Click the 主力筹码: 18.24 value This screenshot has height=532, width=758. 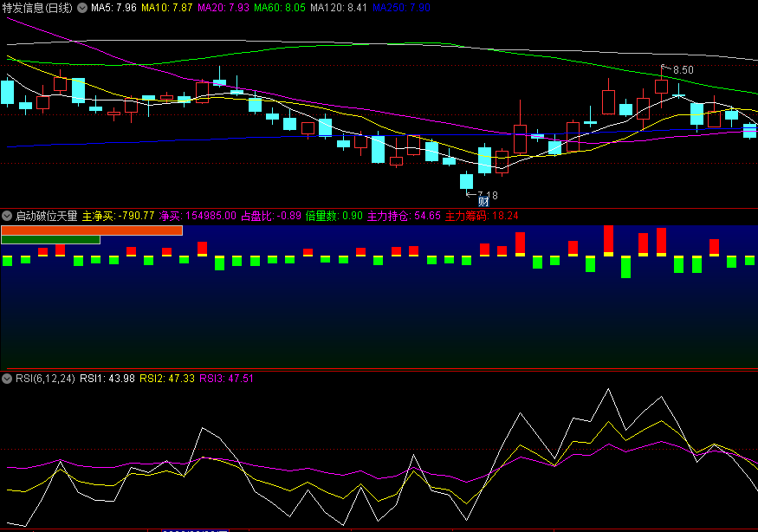pos(482,216)
